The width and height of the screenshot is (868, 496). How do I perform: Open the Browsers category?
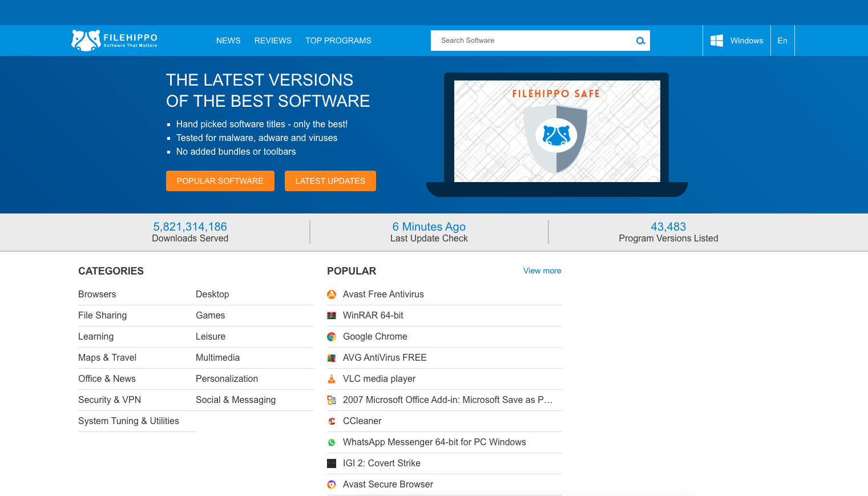[x=97, y=295]
